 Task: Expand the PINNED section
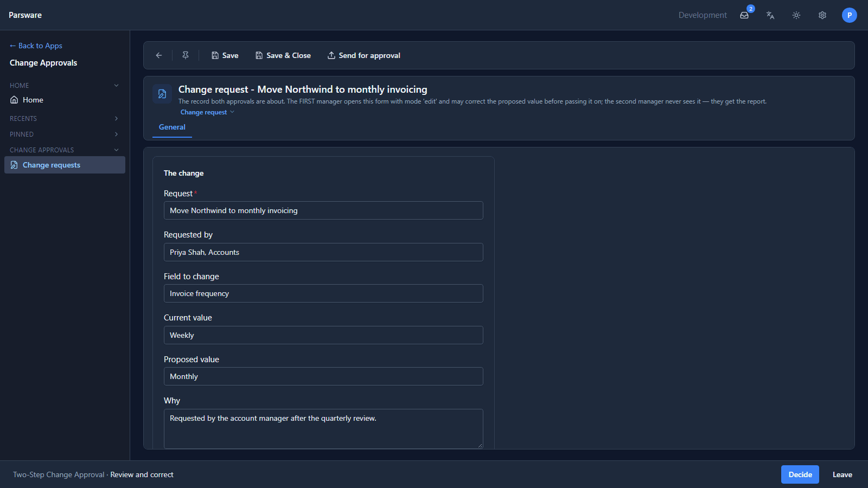tap(65, 134)
